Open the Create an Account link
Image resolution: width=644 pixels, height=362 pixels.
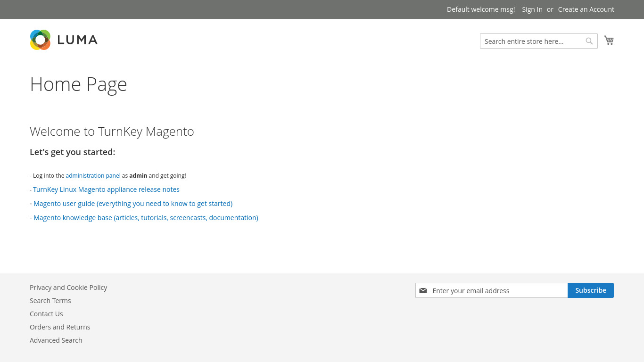coord(586,9)
